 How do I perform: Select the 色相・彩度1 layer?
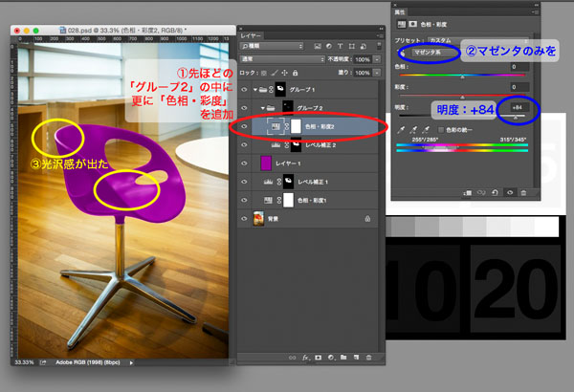pyautogui.click(x=317, y=201)
